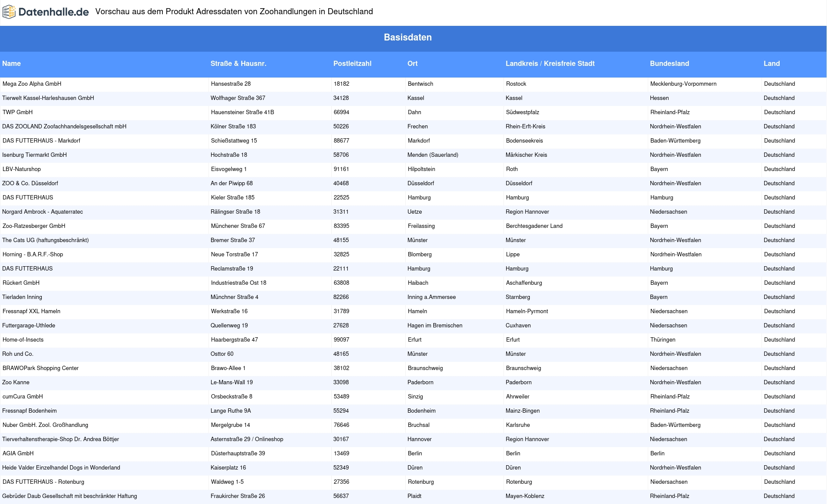Click address Reclamstraße 19

click(x=232, y=269)
